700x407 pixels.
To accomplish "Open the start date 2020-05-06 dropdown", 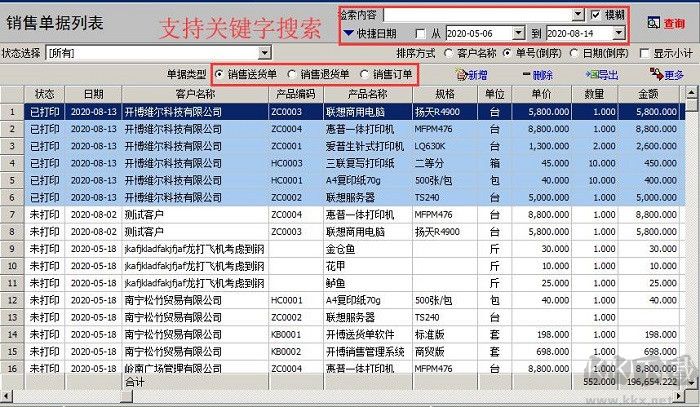I will click(518, 33).
